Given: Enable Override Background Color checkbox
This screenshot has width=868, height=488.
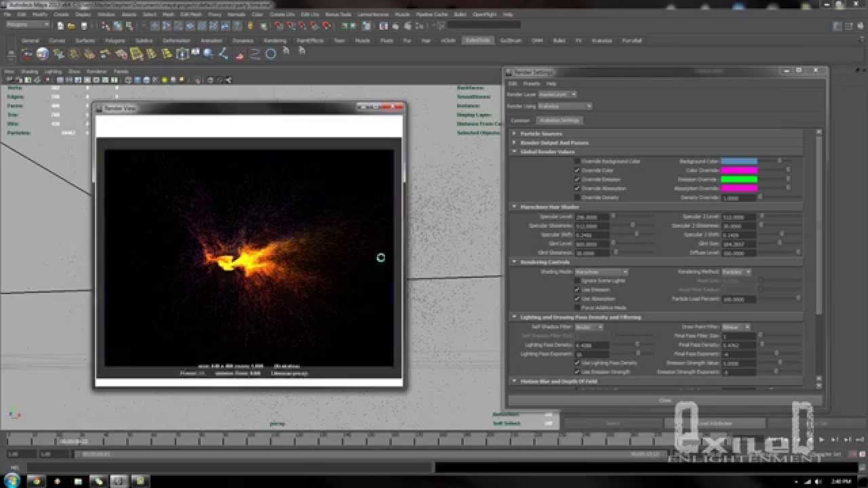Looking at the screenshot, I should tap(577, 161).
